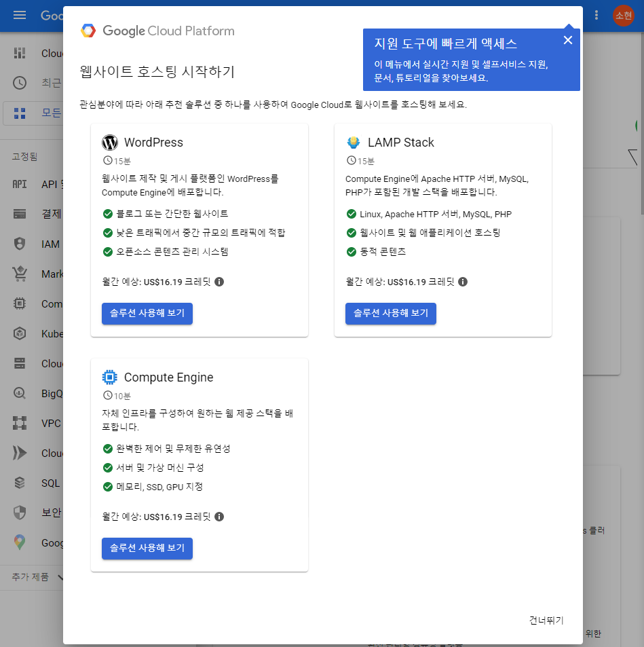Try the Compute Engine solution button
The image size is (644, 647).
[x=147, y=548]
